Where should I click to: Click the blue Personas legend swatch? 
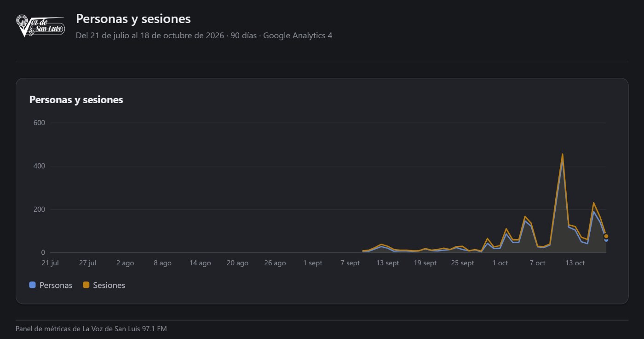pos(32,285)
